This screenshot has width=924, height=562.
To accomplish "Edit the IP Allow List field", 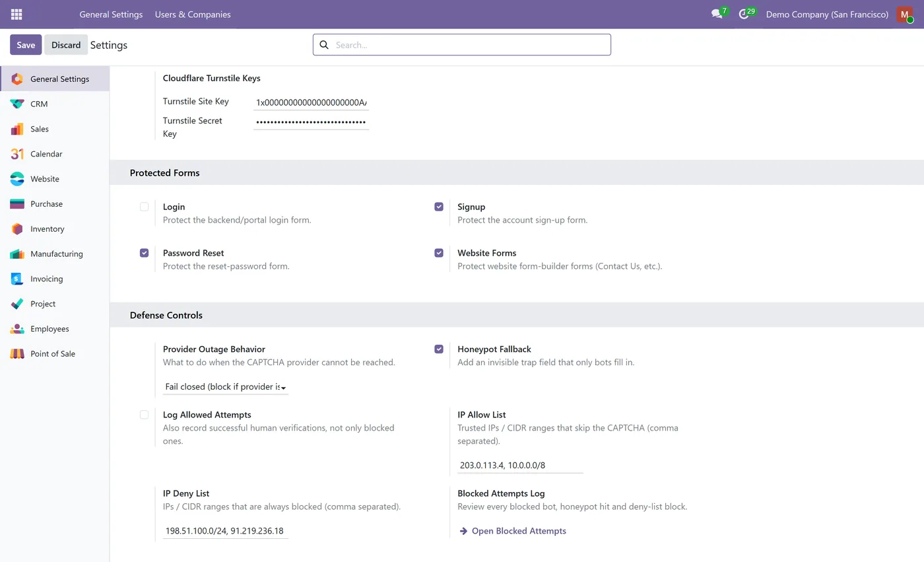I will [520, 466].
